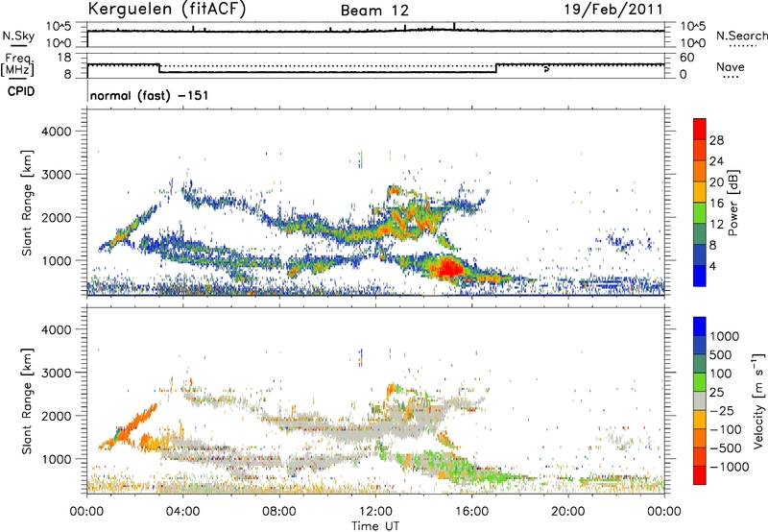Click the 'Velocity [m s-1]' colorbar title
The width and height of the screenshot is (768, 532).
[x=758, y=400]
